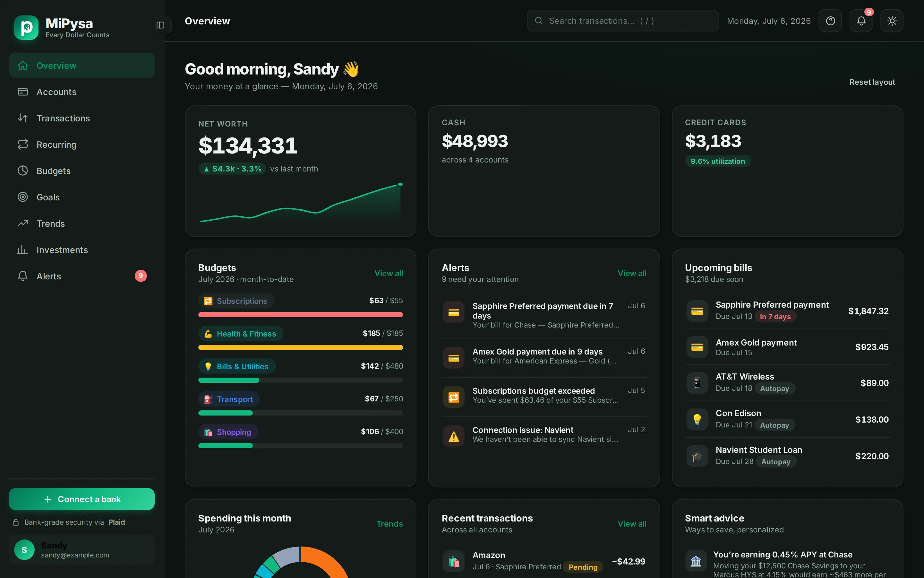Click the red Subscriptions progress bar
The width and height of the screenshot is (924, 578).
pos(301,315)
